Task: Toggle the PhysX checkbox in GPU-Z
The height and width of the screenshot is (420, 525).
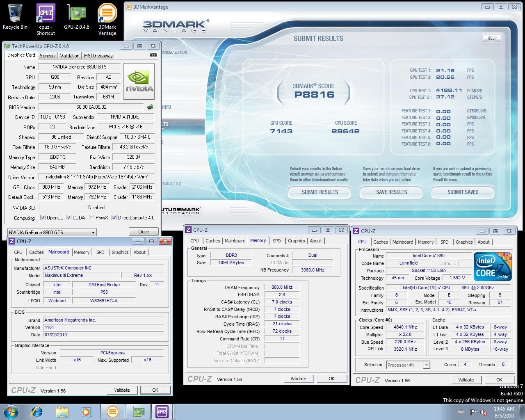Action: point(92,218)
